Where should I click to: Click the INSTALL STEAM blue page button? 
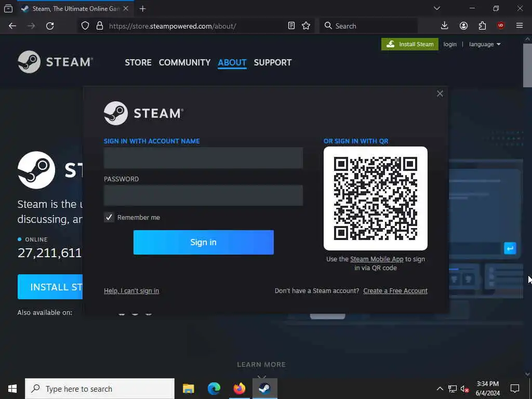pyautogui.click(x=50, y=287)
